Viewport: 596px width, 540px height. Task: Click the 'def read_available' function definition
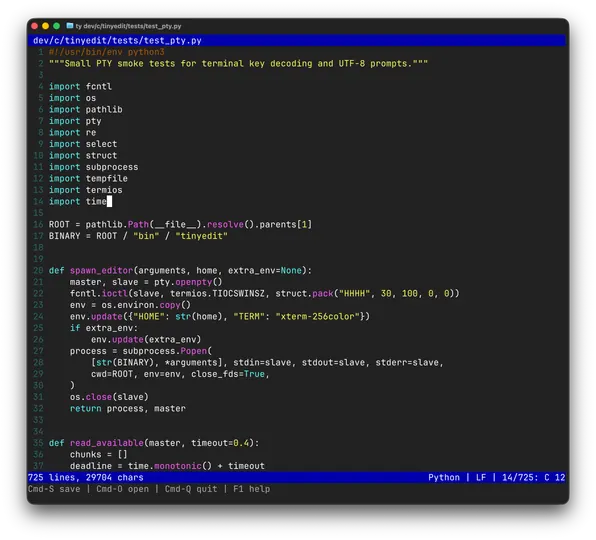tap(154, 443)
